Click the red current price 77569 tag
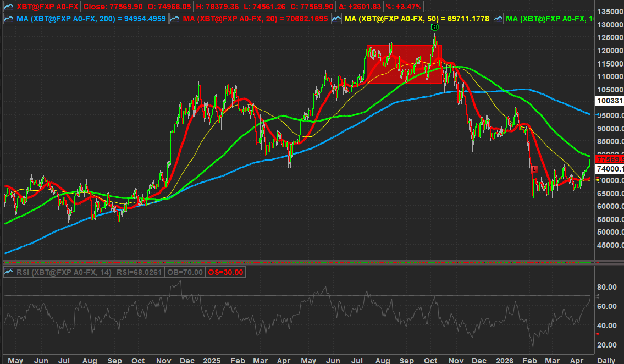This screenshot has width=624, height=364. pyautogui.click(x=609, y=159)
